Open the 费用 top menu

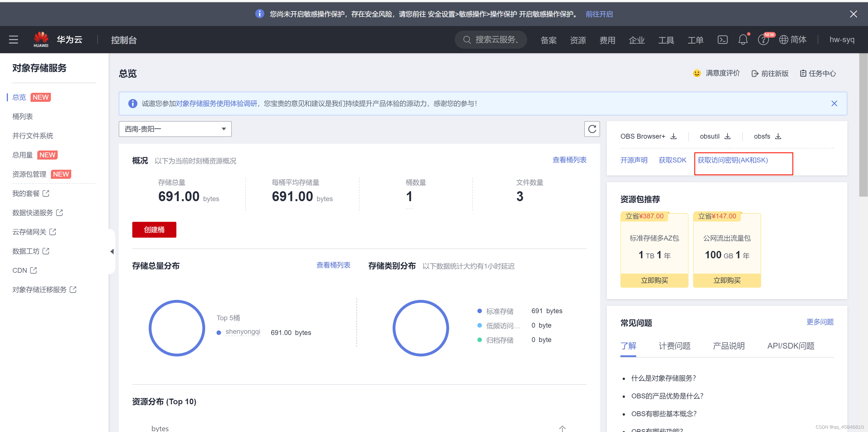coord(607,40)
